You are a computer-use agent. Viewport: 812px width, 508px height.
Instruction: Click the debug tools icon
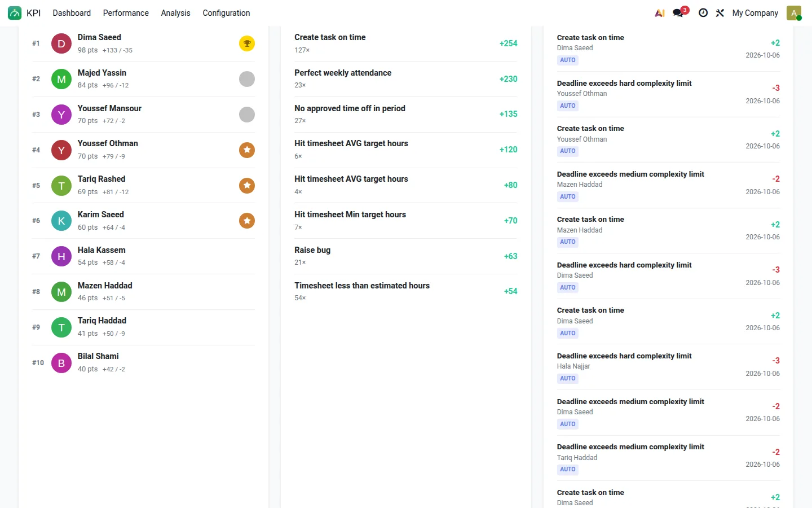click(720, 13)
